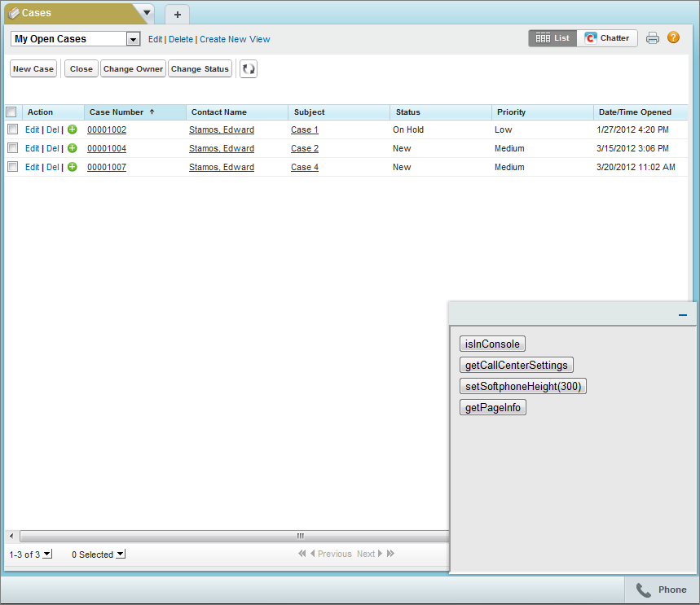Expand the My Open Cases view dropdown
Image resolution: width=700 pixels, height=605 pixels.
click(133, 39)
